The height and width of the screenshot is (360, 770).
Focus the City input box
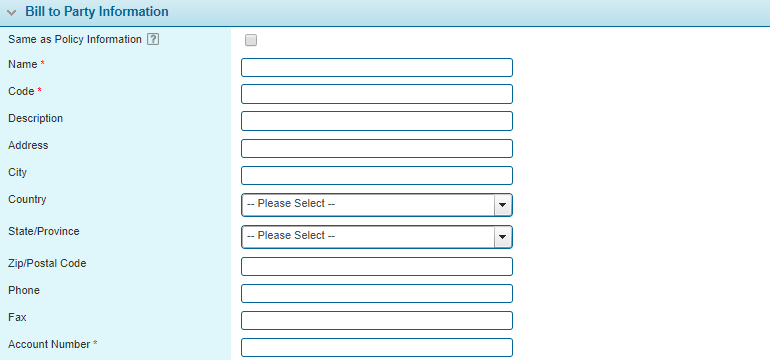pyautogui.click(x=377, y=175)
